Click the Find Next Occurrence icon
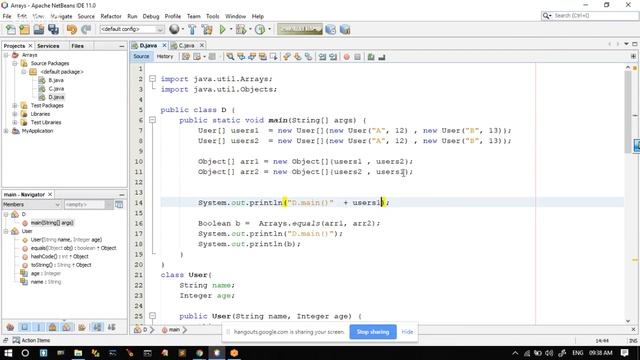The height and width of the screenshot is (360, 640). [252, 57]
